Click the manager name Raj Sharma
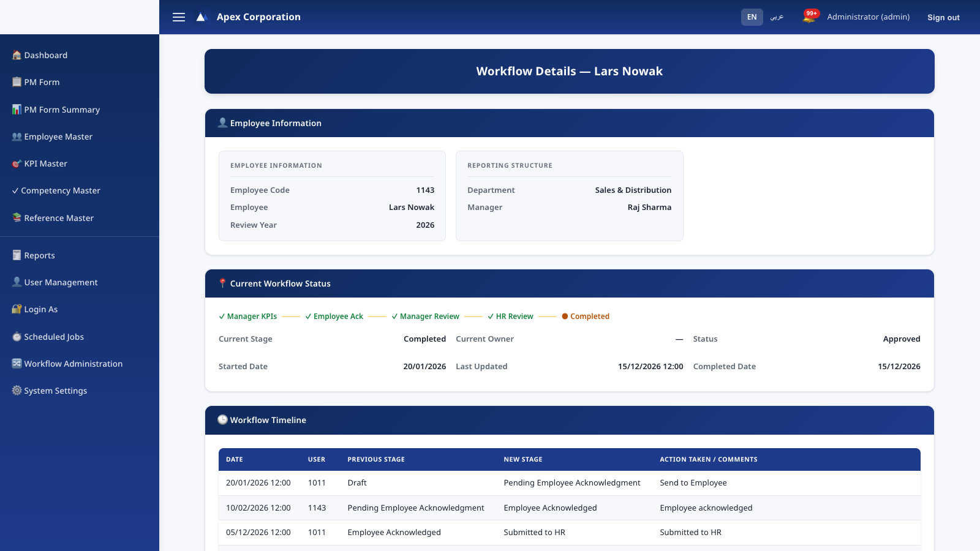This screenshot has height=551, width=980. [x=649, y=208]
